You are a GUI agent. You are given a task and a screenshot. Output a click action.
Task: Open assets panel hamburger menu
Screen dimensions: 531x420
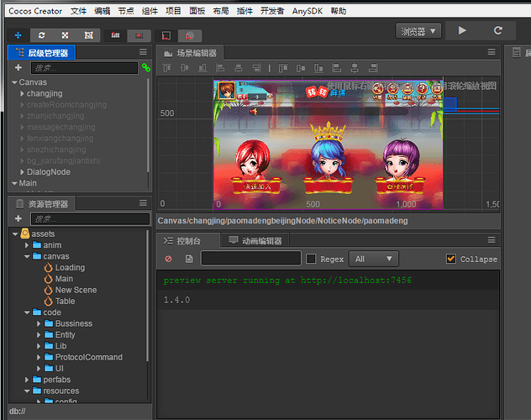point(143,203)
